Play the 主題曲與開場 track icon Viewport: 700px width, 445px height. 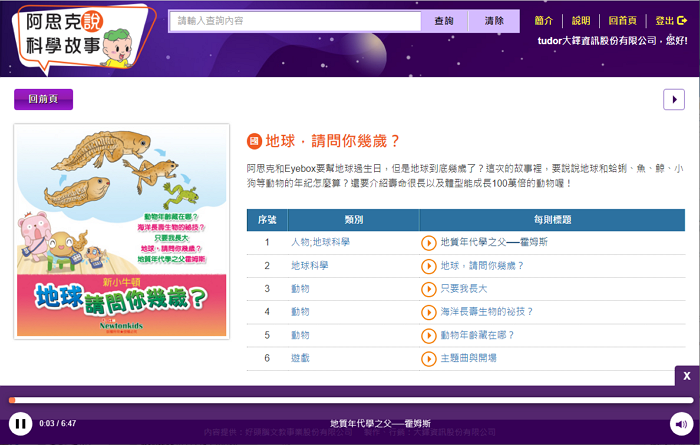point(429,358)
